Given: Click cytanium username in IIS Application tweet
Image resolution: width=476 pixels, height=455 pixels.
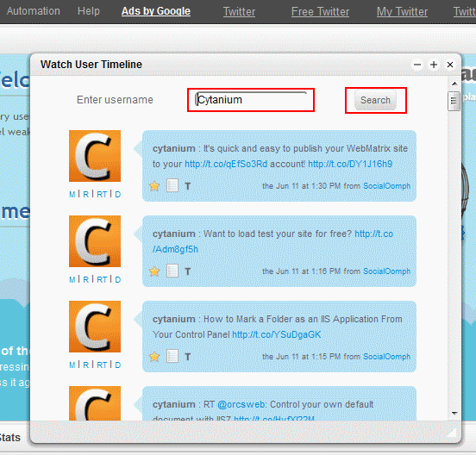Looking at the screenshot, I should click(174, 319).
